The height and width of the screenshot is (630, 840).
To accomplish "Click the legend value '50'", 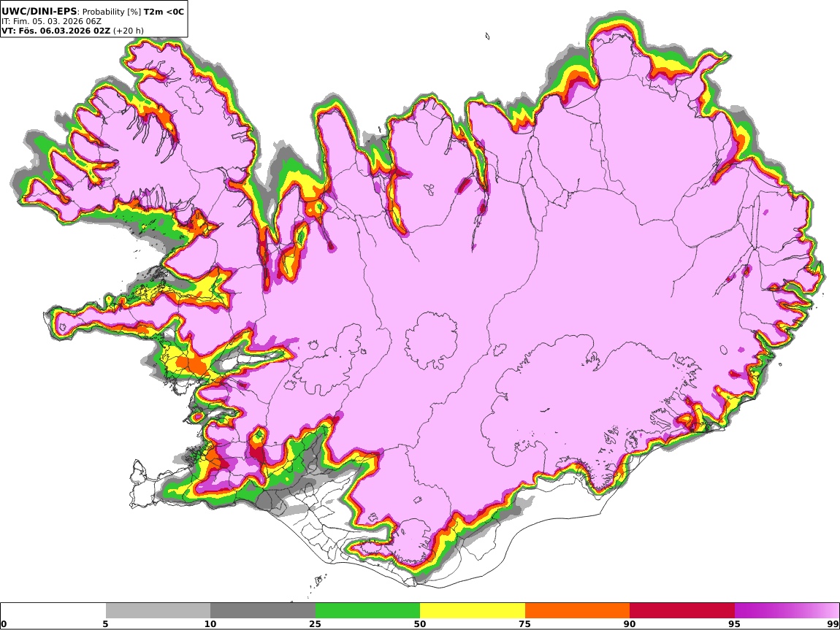I will (420, 623).
